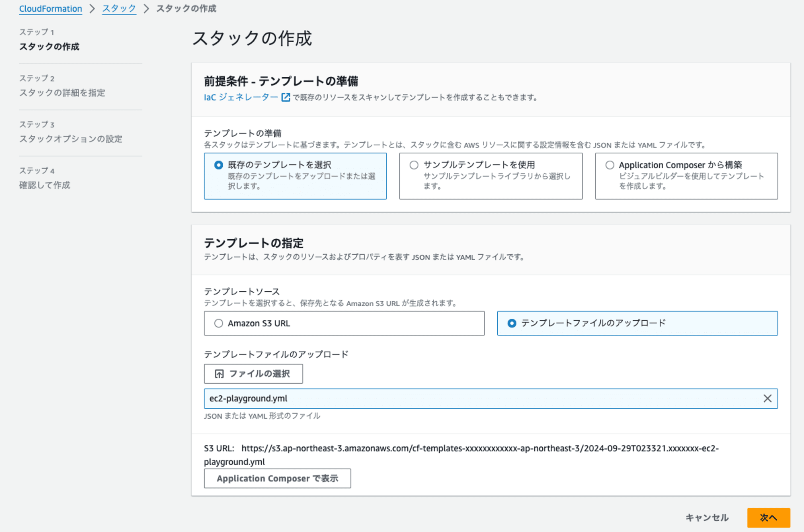This screenshot has width=804, height=532.
Task: Open the IaC ジェネレーター link
Action: (241, 97)
